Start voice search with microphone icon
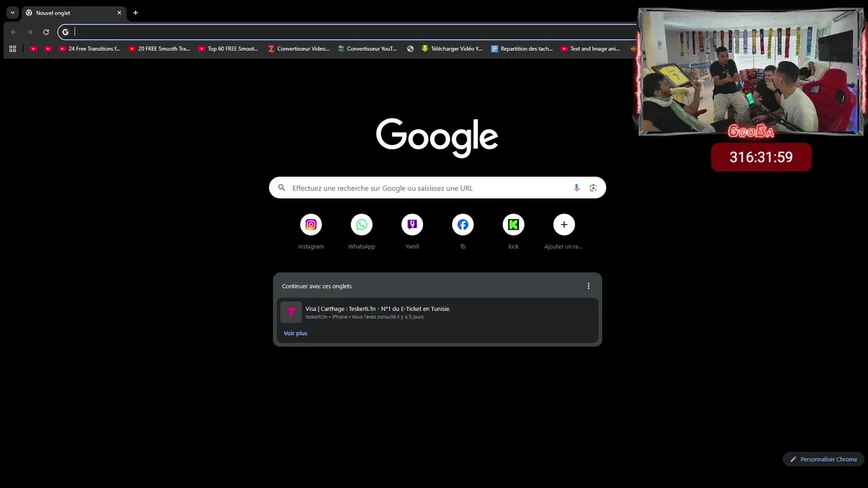 click(576, 188)
